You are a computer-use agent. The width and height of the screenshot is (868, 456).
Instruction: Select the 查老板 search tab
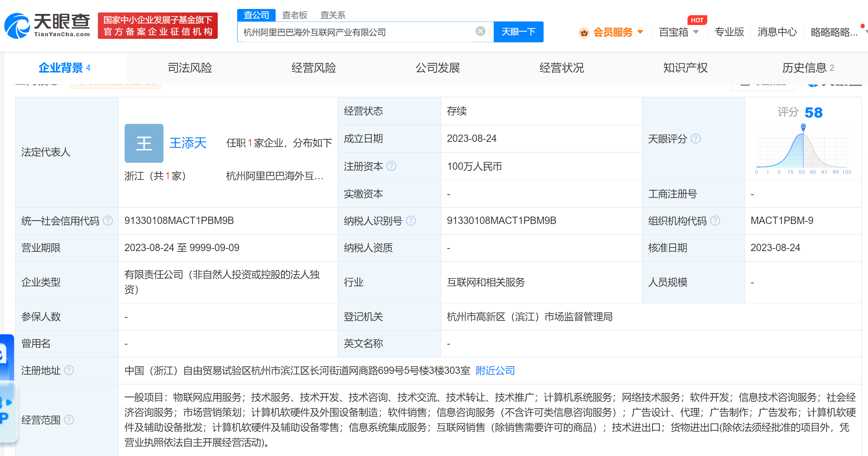click(x=295, y=15)
